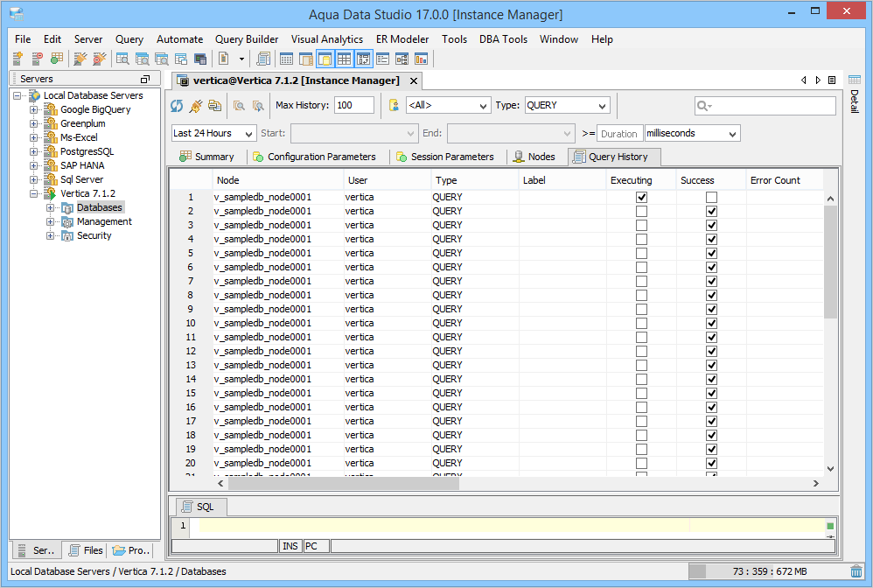Click the Unregister Server toolbar icon

[x=38, y=59]
